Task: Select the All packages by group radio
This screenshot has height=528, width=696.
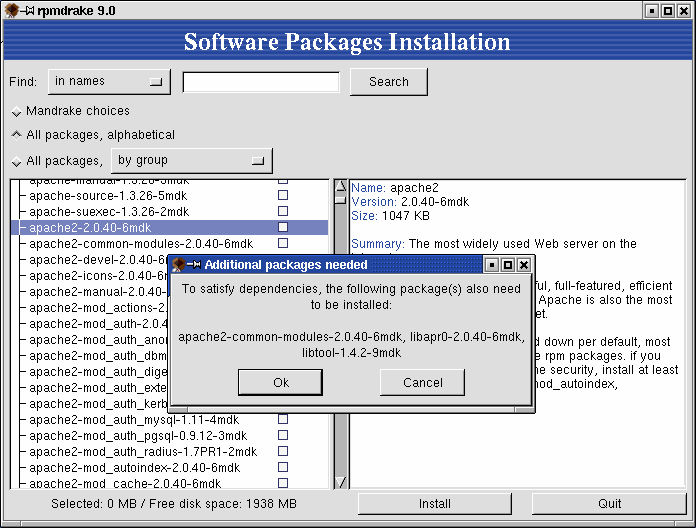Action: (16, 162)
